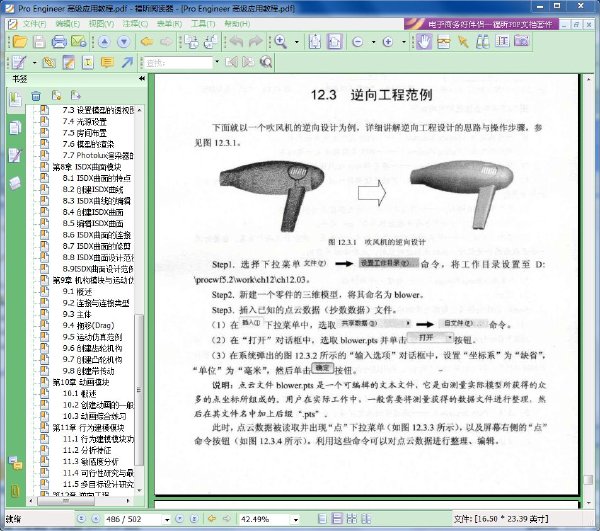Open bookmark 11.3 敏感度分析

[x=90, y=461]
